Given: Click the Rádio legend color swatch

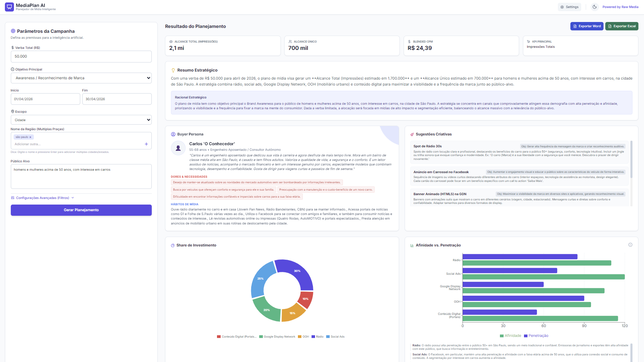Looking at the screenshot, I should pos(313,337).
